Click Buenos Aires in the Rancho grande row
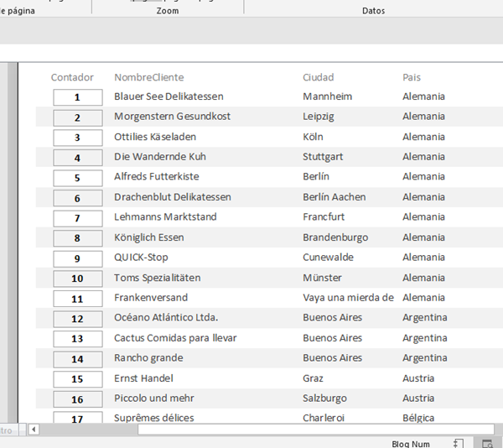 pos(332,358)
